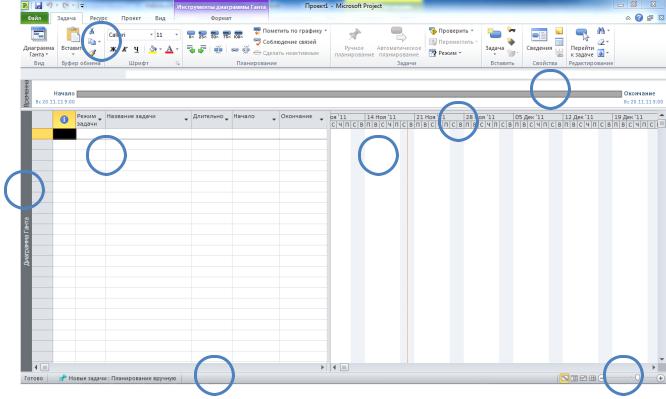Click the Find binoculars icon
The image size is (666, 399).
click(601, 31)
